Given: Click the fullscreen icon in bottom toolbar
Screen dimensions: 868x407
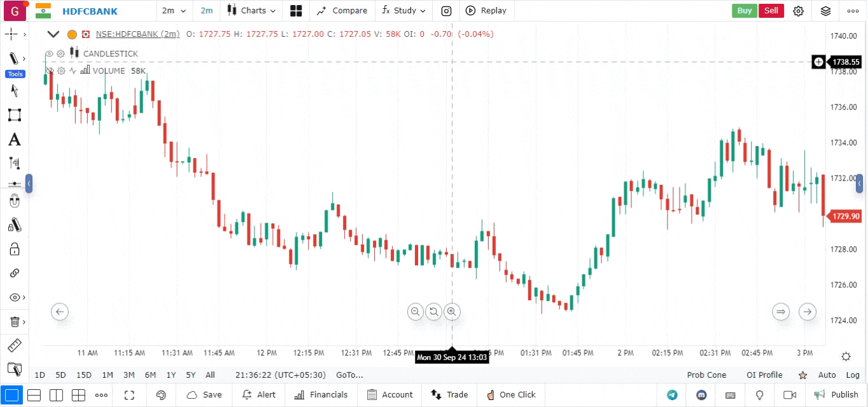Looking at the screenshot, I should pos(129,395).
